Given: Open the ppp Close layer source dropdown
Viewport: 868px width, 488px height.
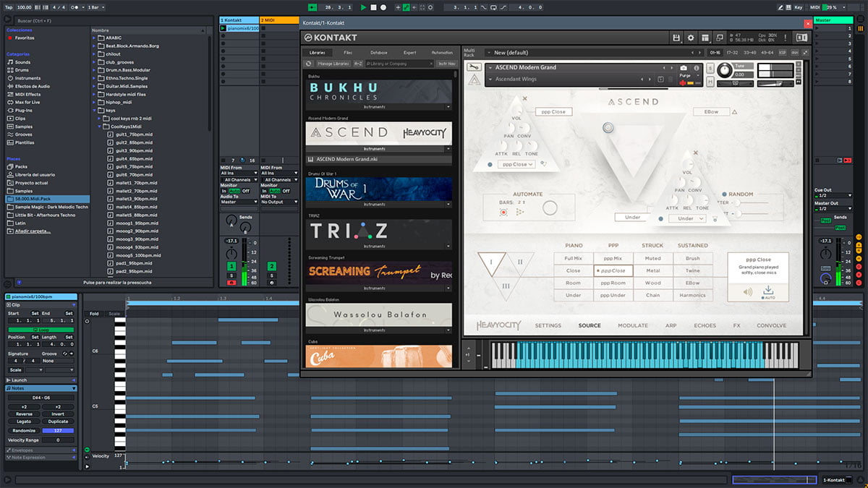Looking at the screenshot, I should point(516,164).
